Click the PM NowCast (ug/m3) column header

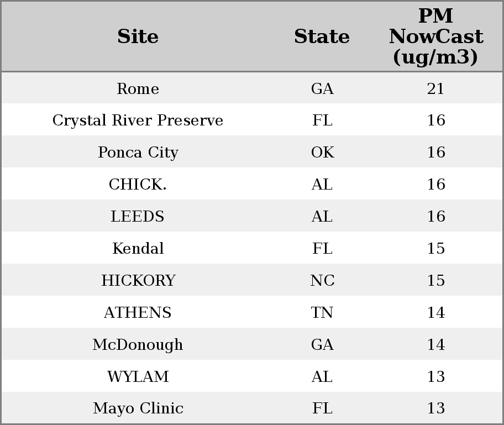tap(435, 36)
